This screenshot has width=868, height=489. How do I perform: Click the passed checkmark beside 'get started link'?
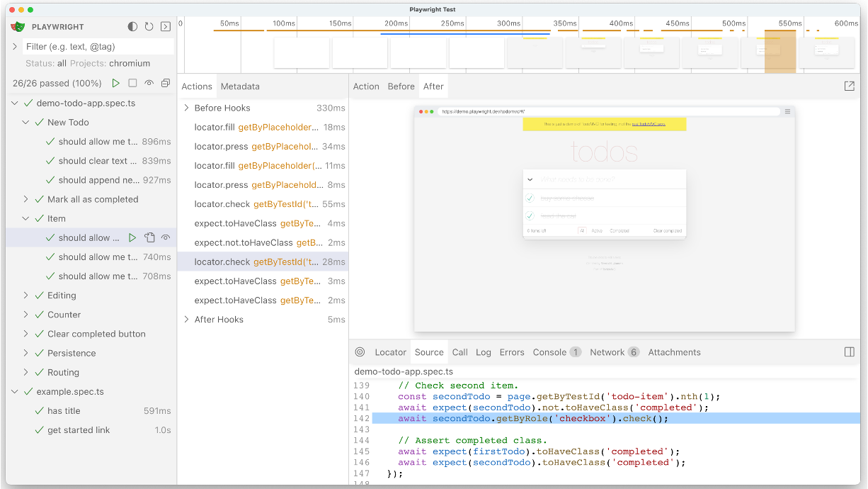pos(40,430)
